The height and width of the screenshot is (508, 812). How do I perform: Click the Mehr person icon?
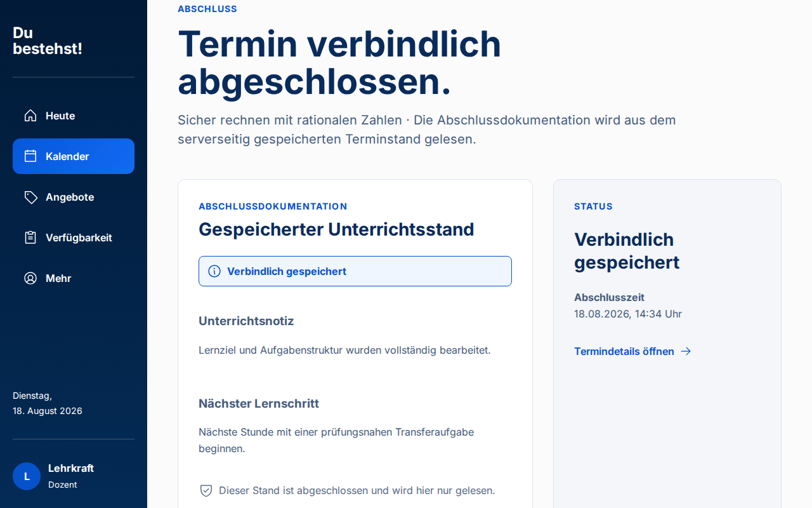(30, 278)
